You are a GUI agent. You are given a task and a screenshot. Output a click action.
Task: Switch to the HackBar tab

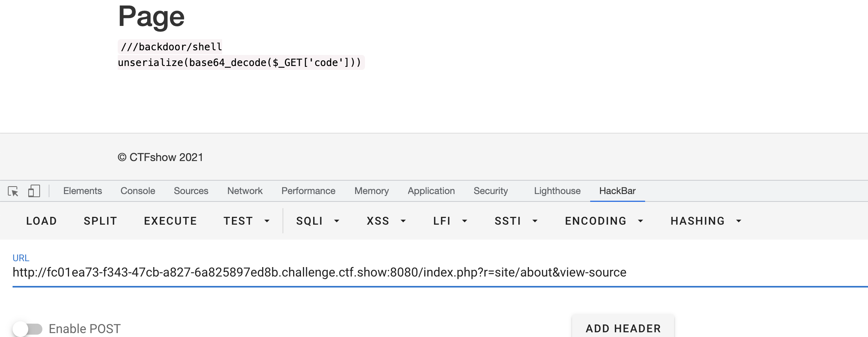coord(617,191)
